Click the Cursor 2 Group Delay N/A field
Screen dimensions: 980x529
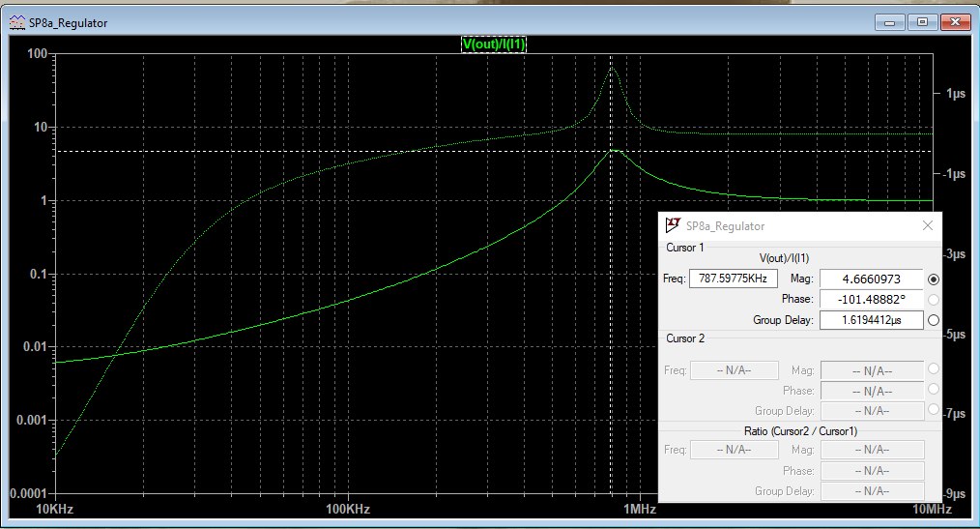click(x=873, y=411)
